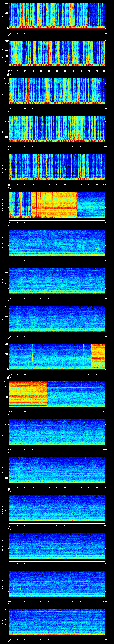Select the spectrogram panel starting at 17:29:00
This screenshot has width=114, height=644.
pos(57,16)
